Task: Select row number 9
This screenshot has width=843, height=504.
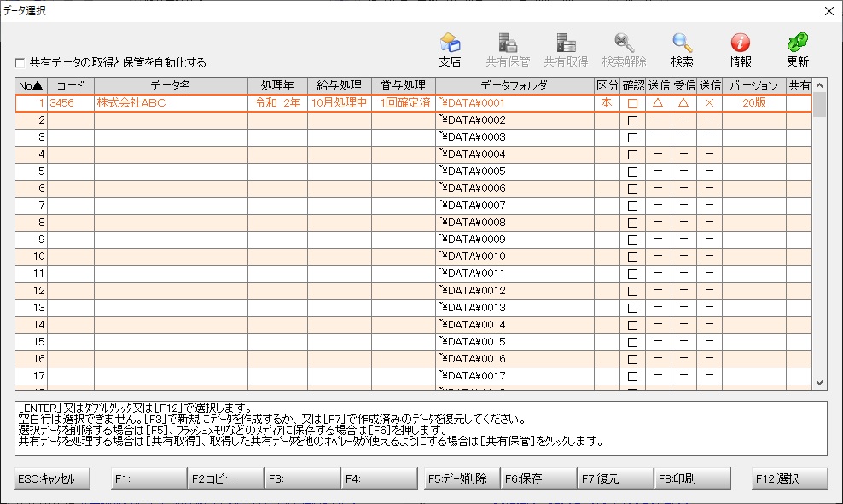Action: [32, 240]
